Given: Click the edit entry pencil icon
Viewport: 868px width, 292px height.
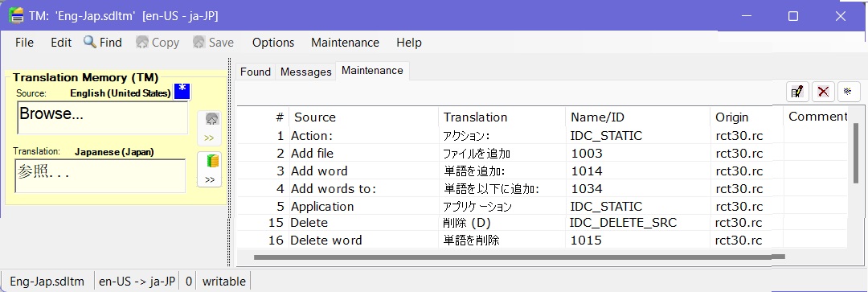Looking at the screenshot, I should point(797,92).
